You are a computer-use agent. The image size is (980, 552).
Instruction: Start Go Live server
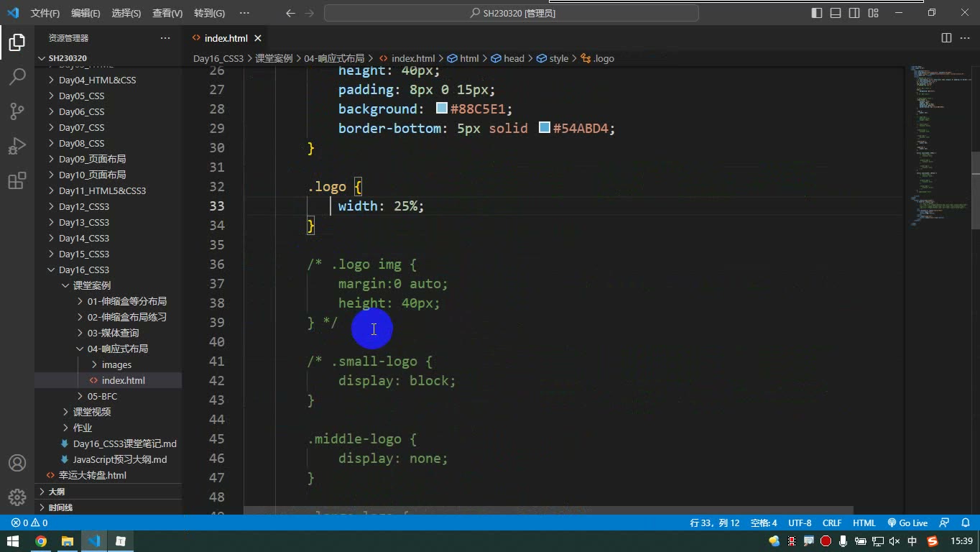pos(907,523)
